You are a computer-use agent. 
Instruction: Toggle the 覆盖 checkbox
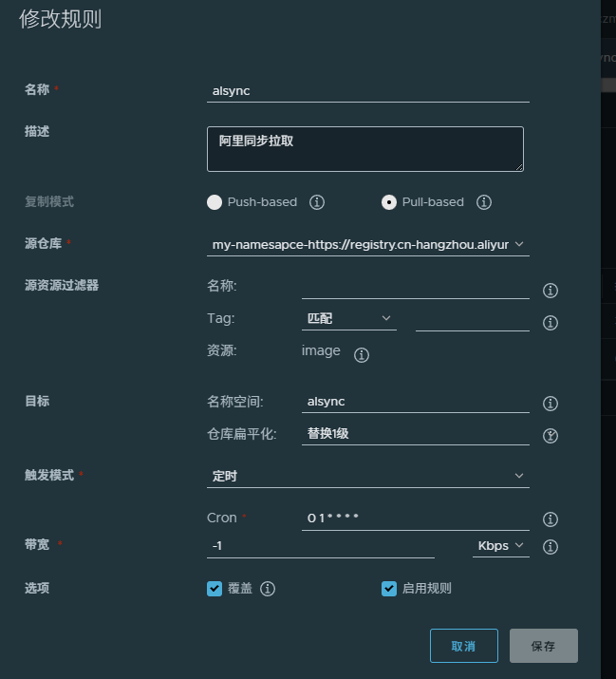215,589
